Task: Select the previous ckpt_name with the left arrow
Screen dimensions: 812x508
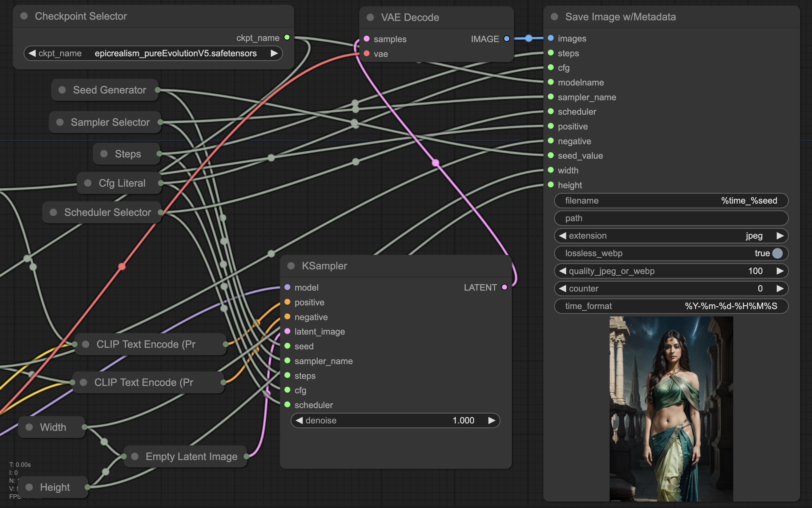Action: [32, 54]
